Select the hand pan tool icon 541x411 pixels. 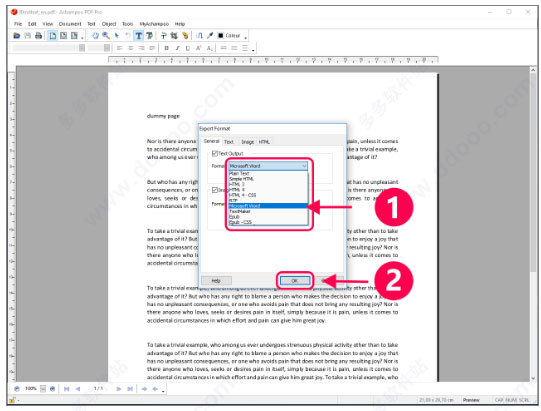(95, 36)
